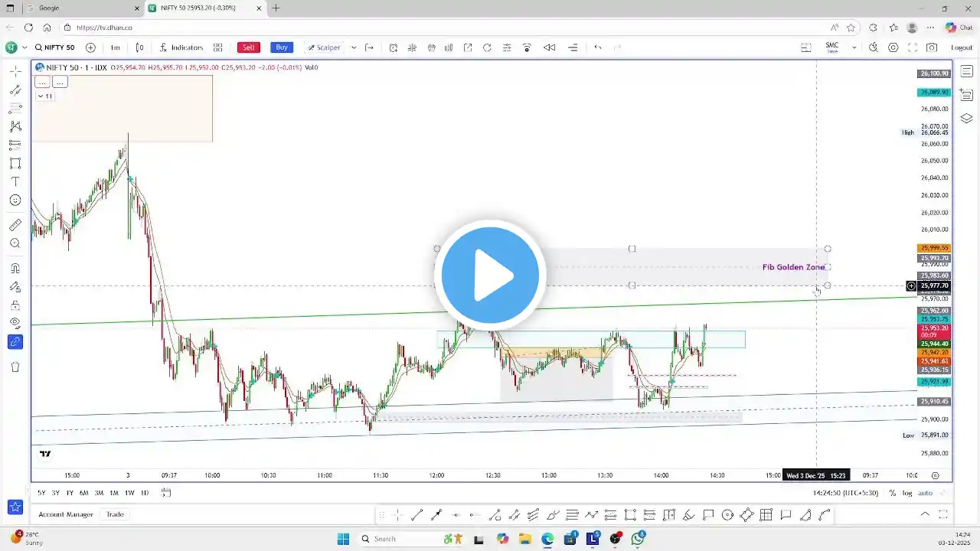Viewport: 980px width, 551px height.
Task: Click the candlestick chart style icon
Action: point(412,47)
